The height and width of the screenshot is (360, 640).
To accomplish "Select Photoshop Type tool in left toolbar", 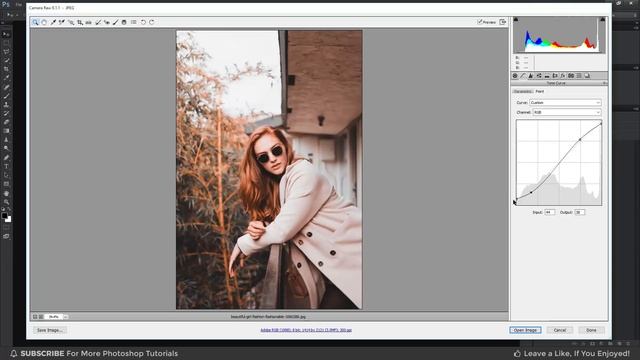I will pyautogui.click(x=6, y=166).
